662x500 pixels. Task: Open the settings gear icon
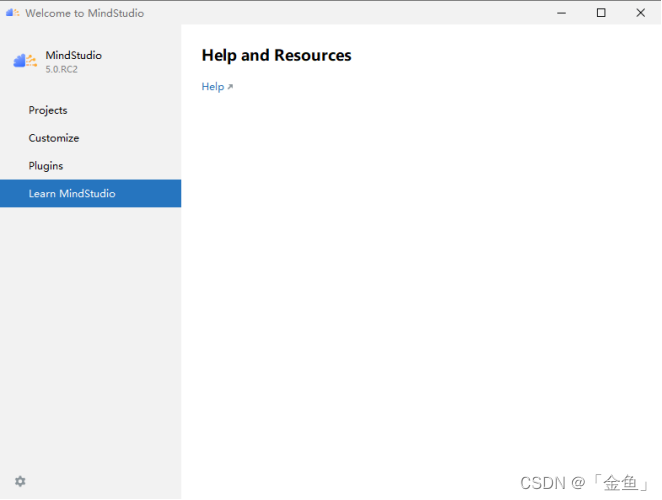tap(20, 481)
